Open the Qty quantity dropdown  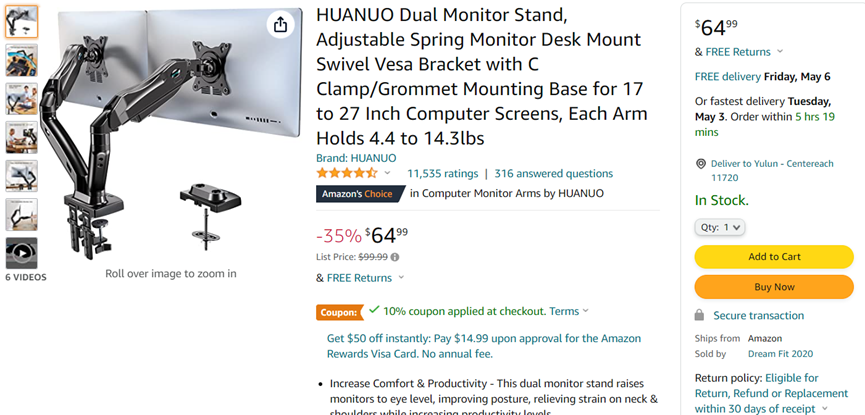[720, 227]
